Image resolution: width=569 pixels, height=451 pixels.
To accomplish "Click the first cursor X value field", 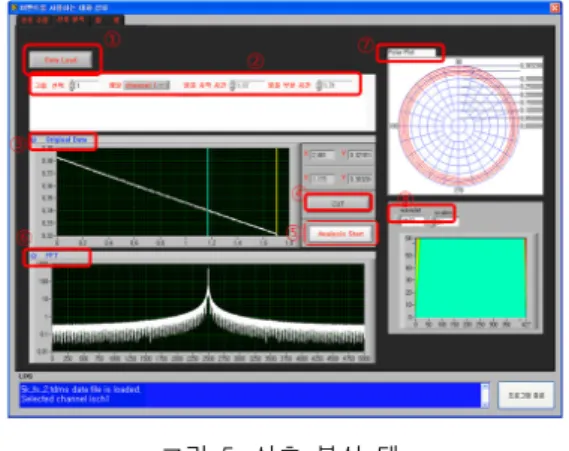I will tap(321, 155).
